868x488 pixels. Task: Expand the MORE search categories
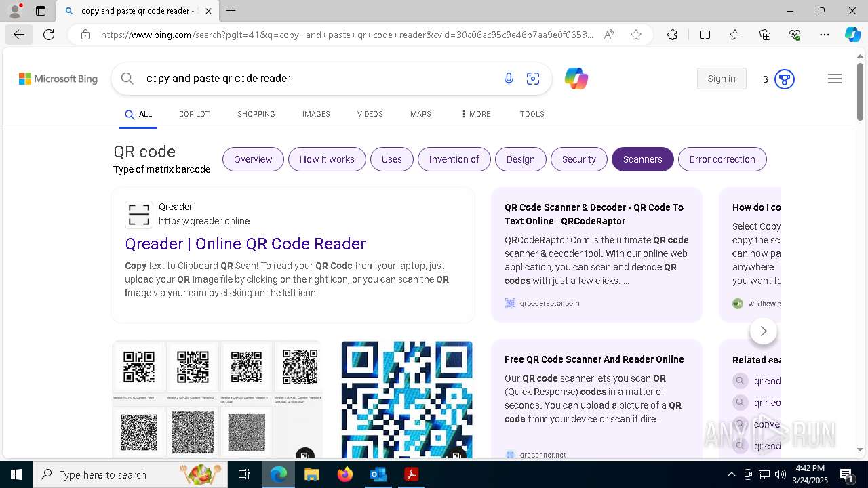click(x=475, y=114)
